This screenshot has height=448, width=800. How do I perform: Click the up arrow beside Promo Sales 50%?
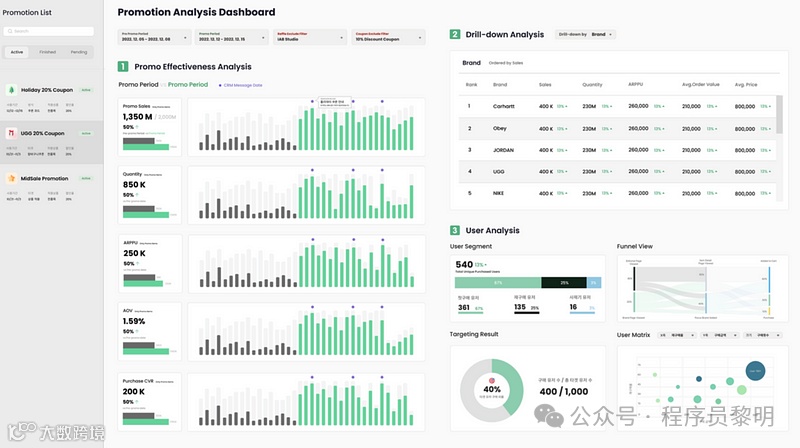(x=137, y=127)
